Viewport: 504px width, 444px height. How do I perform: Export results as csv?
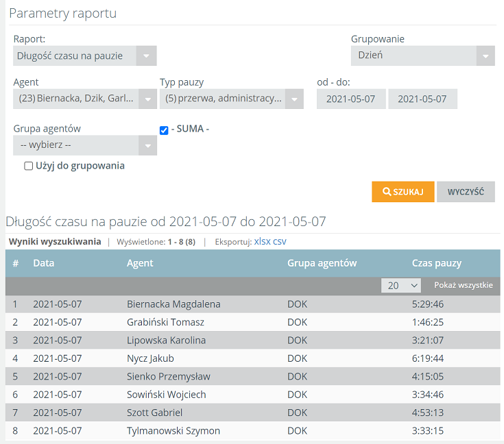tap(280, 242)
